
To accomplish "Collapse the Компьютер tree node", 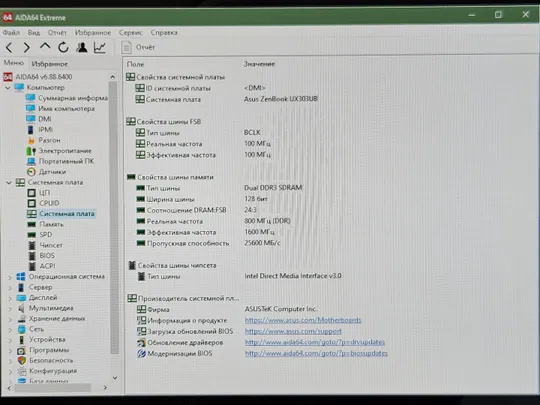I will tap(8, 88).
